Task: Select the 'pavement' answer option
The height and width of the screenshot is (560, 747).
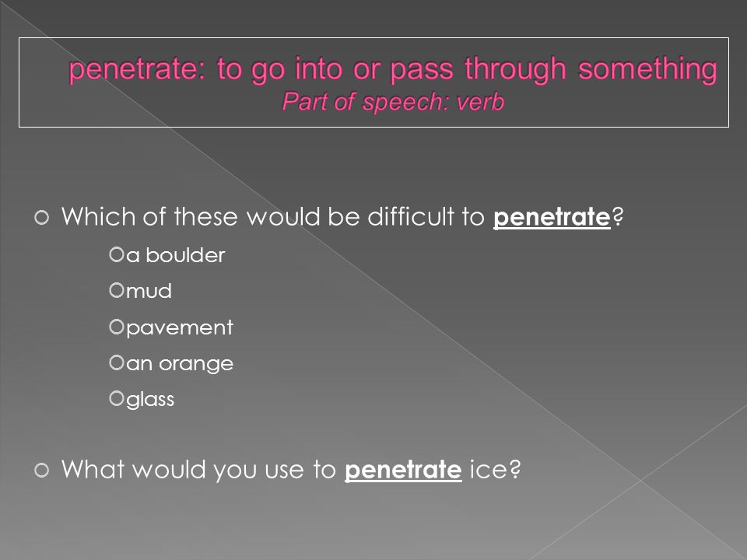Action: click(x=180, y=328)
